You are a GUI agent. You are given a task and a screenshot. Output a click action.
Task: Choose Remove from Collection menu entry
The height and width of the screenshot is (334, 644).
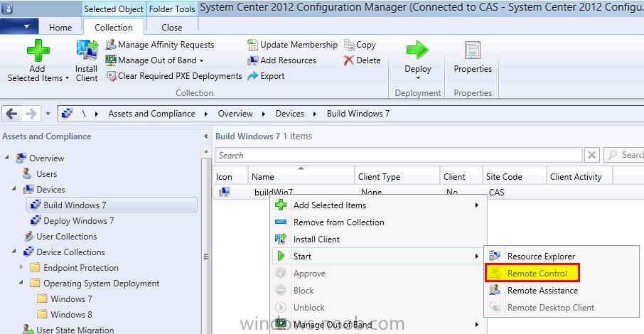[378, 222]
